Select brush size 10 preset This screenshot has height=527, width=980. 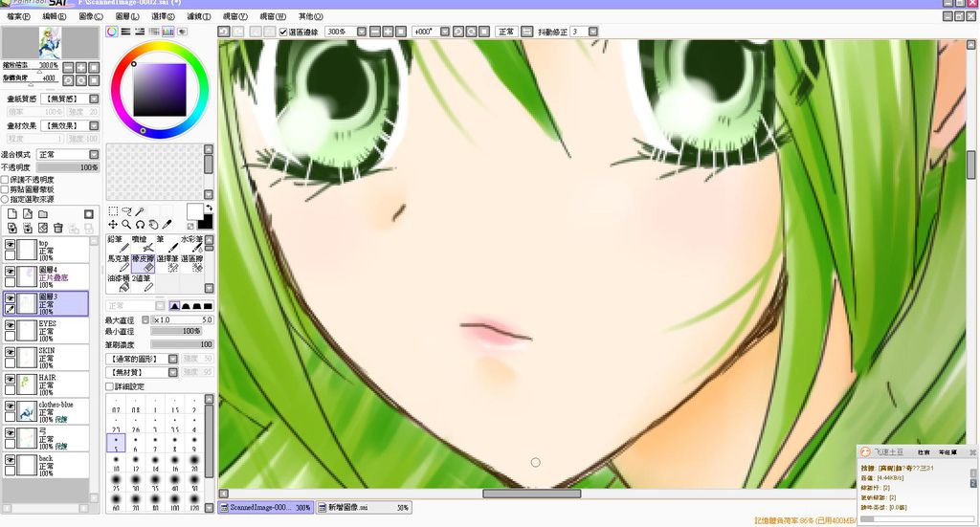pos(116,463)
